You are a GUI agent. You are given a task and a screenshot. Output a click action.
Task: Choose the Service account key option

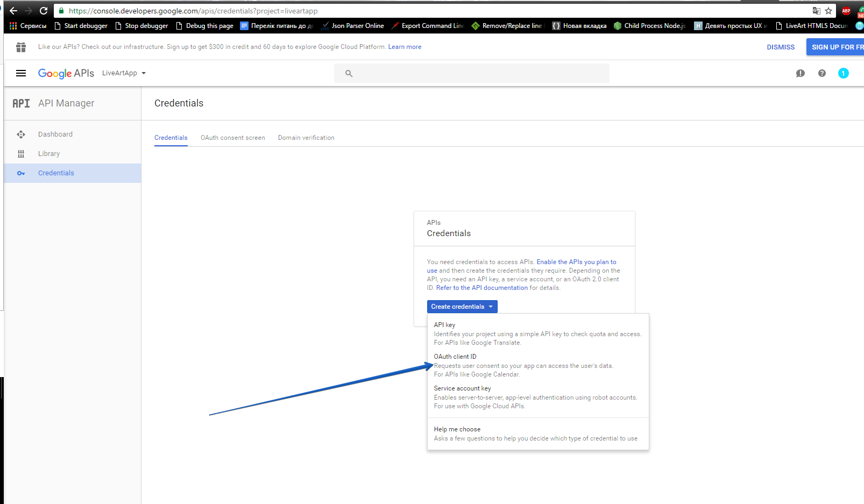point(538,397)
